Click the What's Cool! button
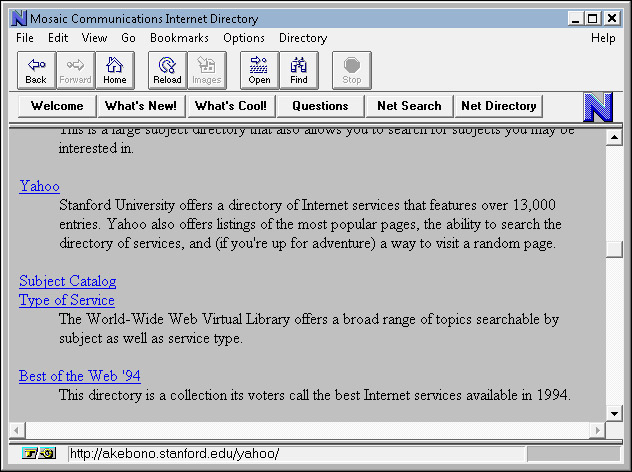632x472 pixels. click(x=231, y=106)
